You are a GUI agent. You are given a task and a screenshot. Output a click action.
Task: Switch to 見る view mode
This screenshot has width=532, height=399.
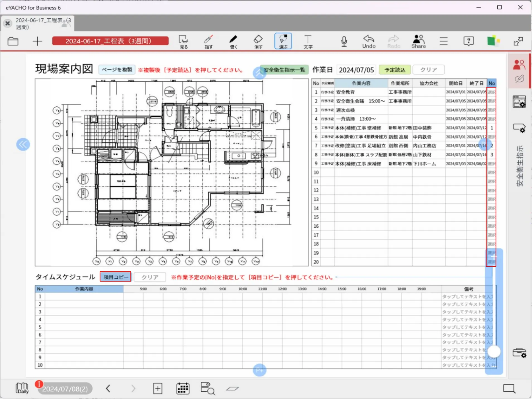183,42
